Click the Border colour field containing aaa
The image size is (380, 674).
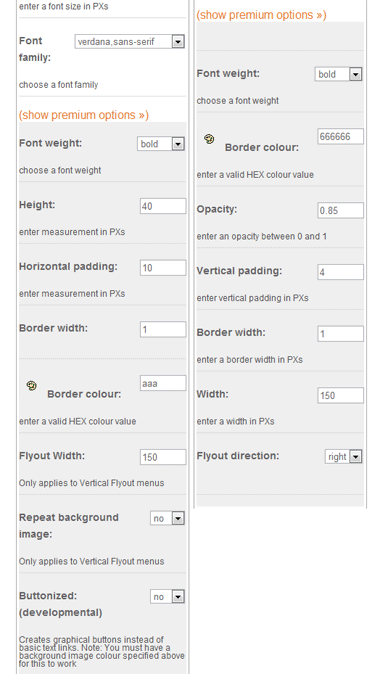pos(163,383)
